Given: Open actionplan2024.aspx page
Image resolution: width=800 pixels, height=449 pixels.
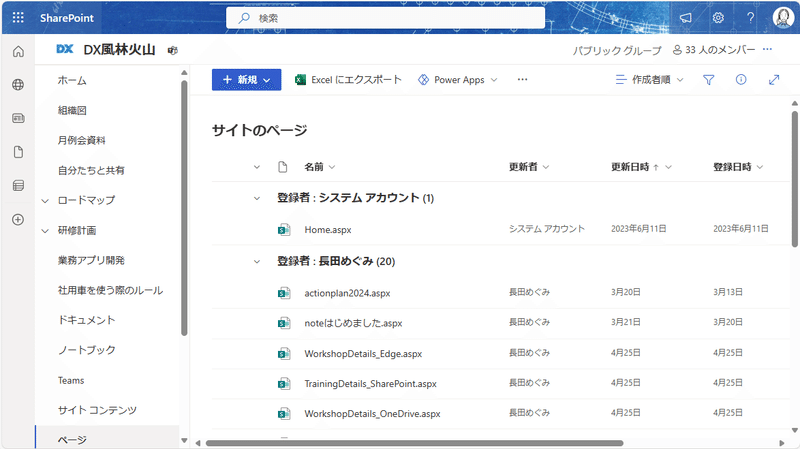Looking at the screenshot, I should pyautogui.click(x=347, y=293).
